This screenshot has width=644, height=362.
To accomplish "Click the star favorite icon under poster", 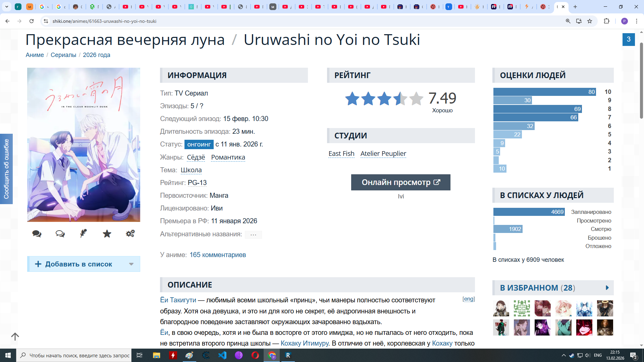I will 107,234.
